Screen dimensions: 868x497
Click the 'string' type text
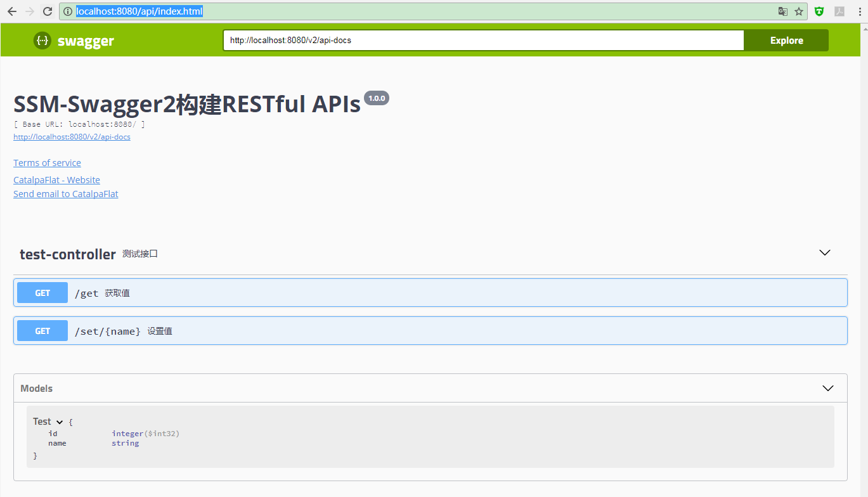click(126, 443)
